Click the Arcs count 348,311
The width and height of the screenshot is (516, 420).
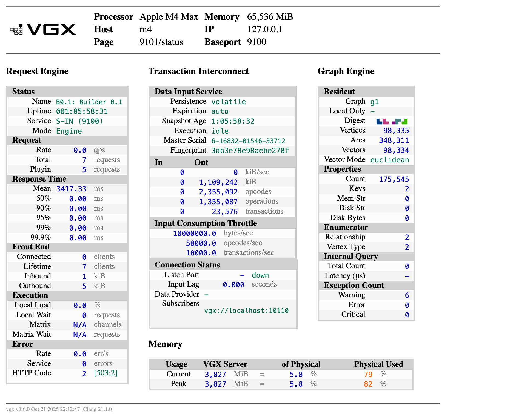(x=394, y=140)
